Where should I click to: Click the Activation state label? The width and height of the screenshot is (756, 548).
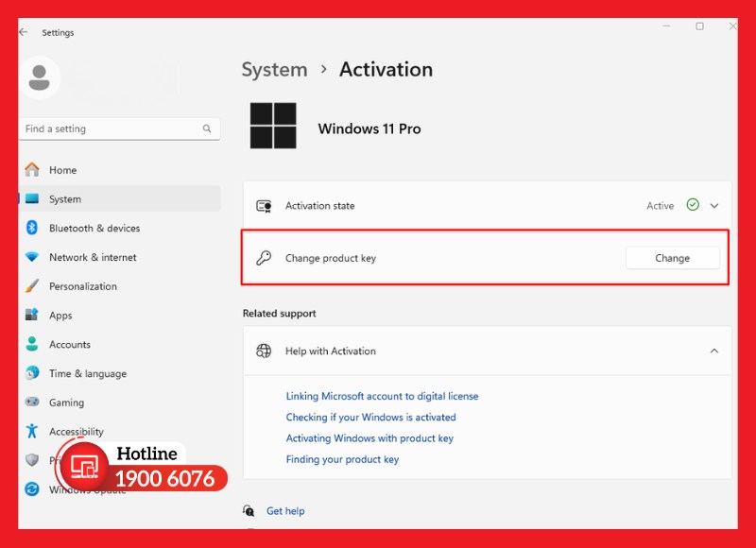click(x=319, y=206)
